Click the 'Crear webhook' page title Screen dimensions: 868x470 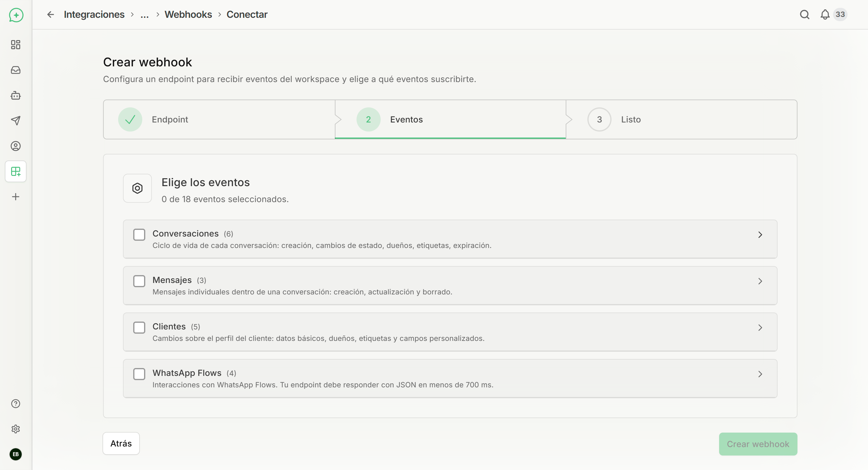pyautogui.click(x=148, y=62)
